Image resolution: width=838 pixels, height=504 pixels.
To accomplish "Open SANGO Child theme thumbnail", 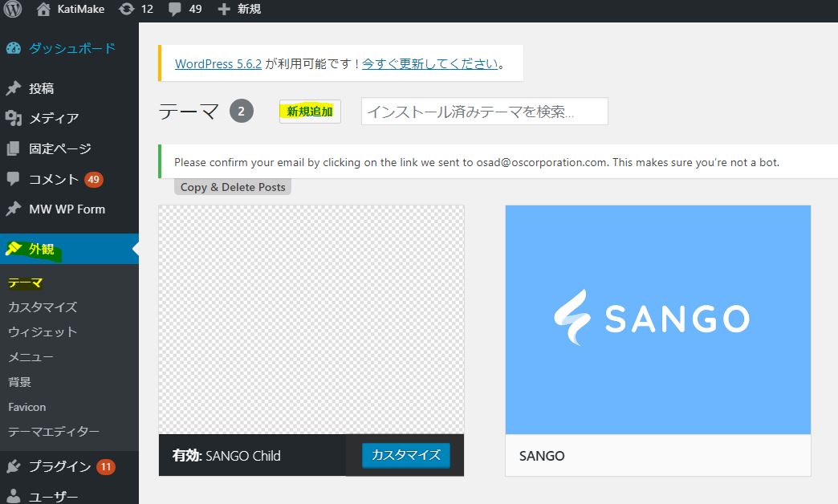I will 311,319.
